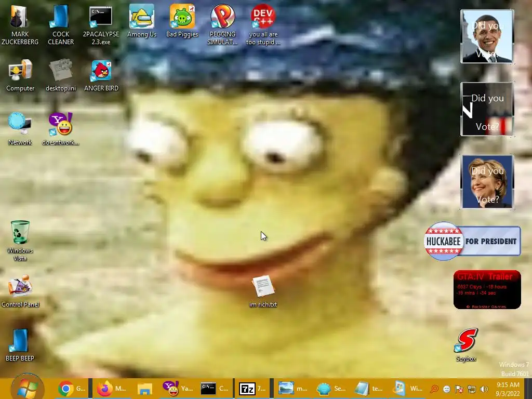The image size is (532, 399).
Task: Select the COCK CLEANER shortcut icon
Action: coord(61,24)
